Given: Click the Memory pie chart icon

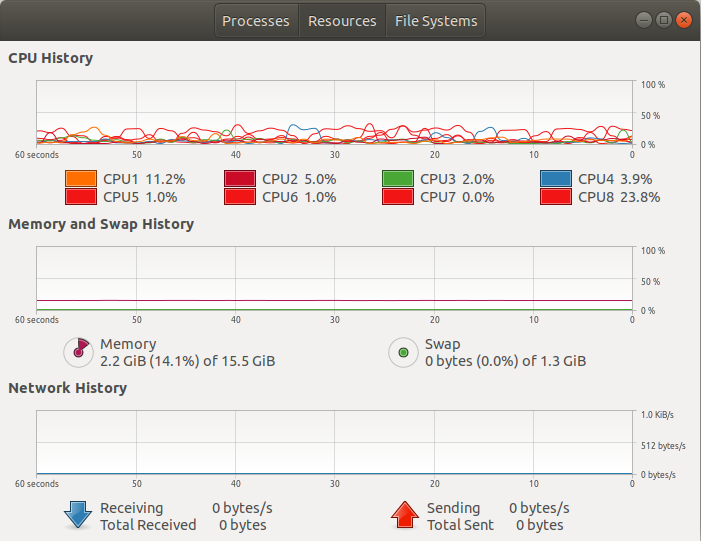Looking at the screenshot, I should (x=77, y=352).
